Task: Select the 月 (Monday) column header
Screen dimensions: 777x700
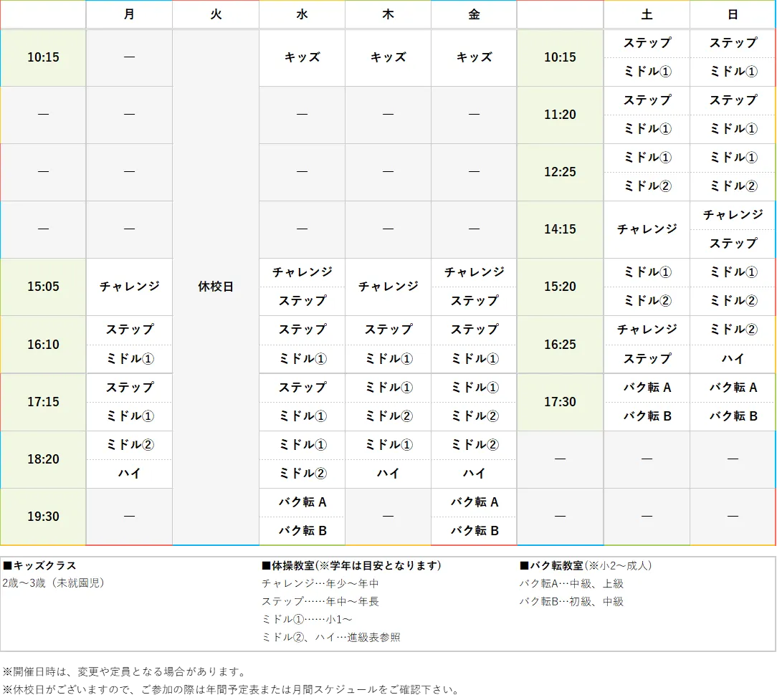Action: tap(129, 14)
